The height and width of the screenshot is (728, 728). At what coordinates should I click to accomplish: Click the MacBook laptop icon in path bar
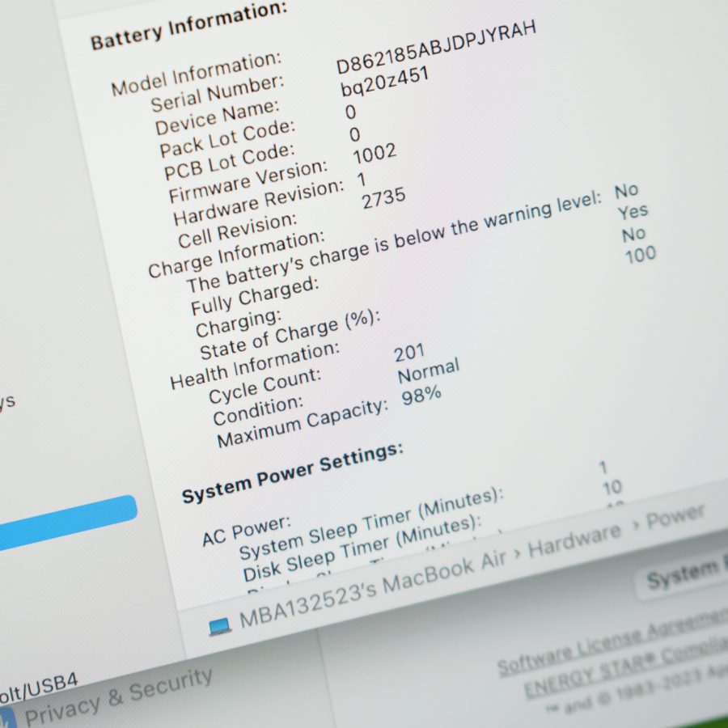click(x=219, y=626)
